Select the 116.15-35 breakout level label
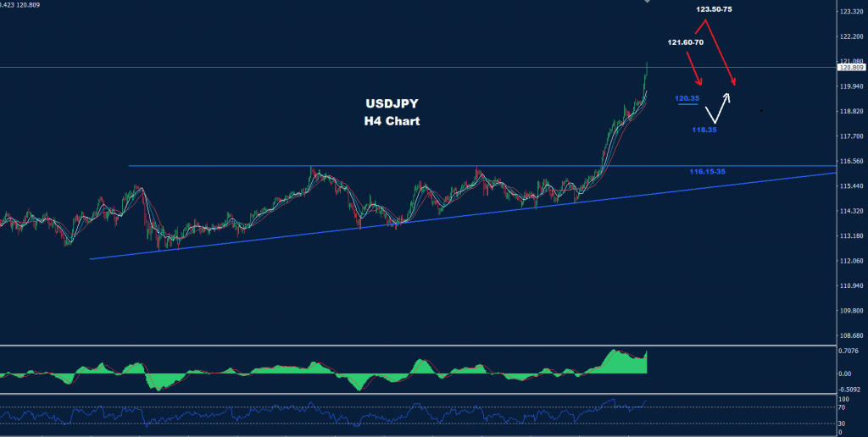868x437 pixels. tap(707, 171)
